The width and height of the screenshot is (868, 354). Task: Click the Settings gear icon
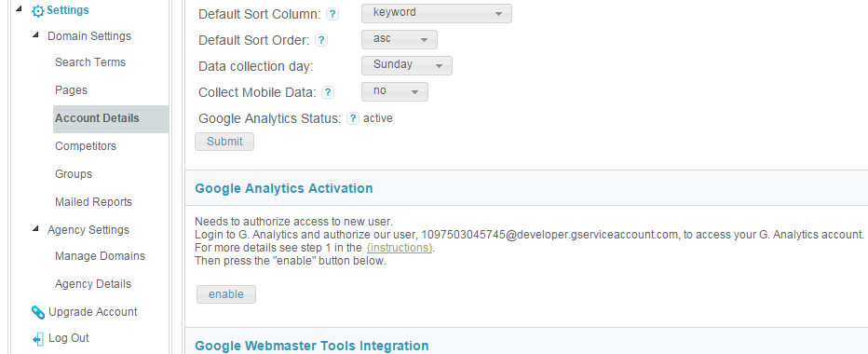click(37, 10)
